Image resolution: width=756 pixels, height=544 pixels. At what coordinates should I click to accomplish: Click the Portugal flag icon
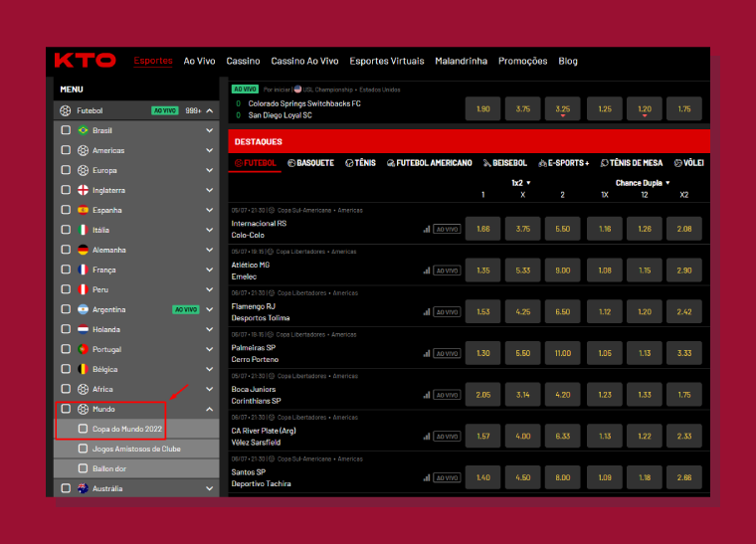click(83, 349)
